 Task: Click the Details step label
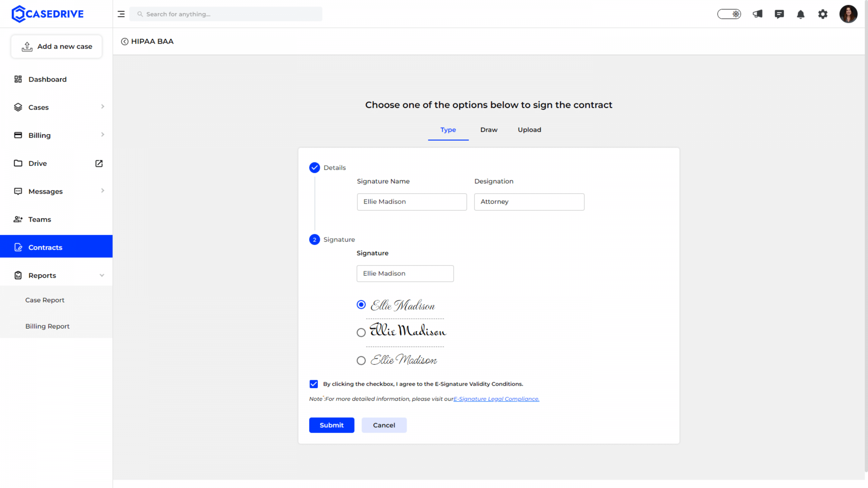335,168
